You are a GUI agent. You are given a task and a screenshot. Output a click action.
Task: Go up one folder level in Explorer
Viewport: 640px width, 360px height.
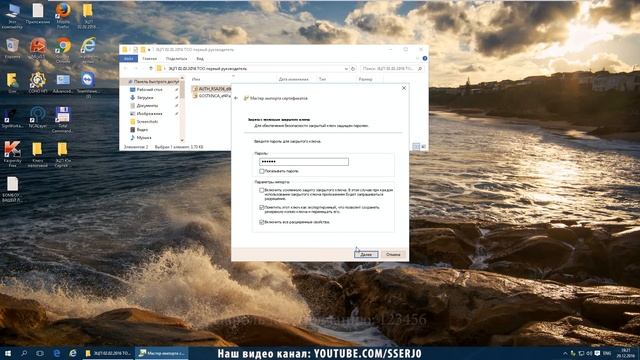(x=151, y=69)
